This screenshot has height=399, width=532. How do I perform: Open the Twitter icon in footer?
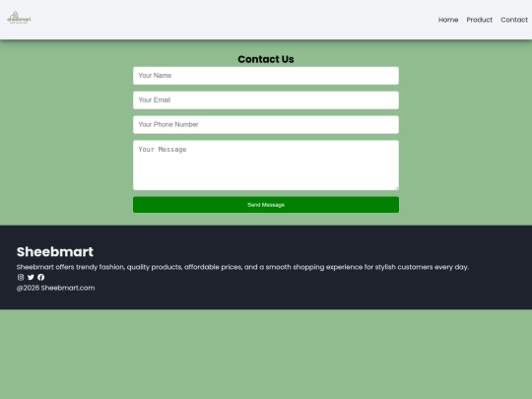pyautogui.click(x=31, y=277)
